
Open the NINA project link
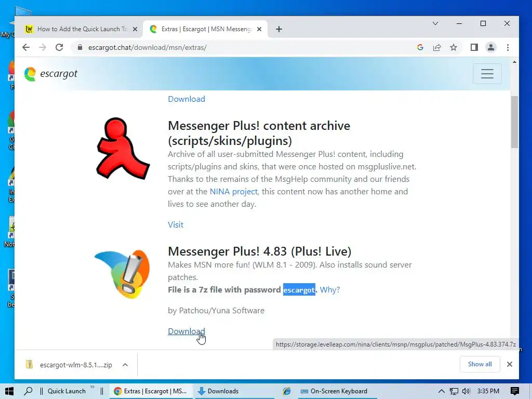click(234, 192)
